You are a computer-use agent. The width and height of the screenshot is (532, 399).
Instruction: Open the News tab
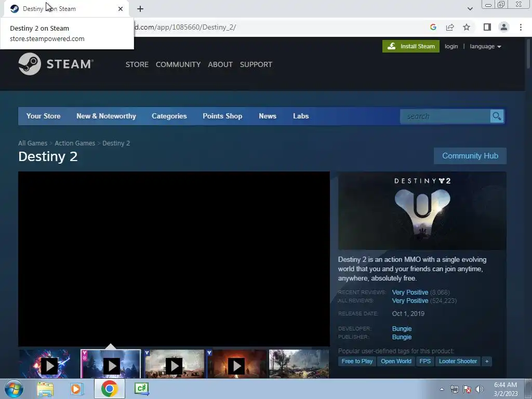click(268, 116)
